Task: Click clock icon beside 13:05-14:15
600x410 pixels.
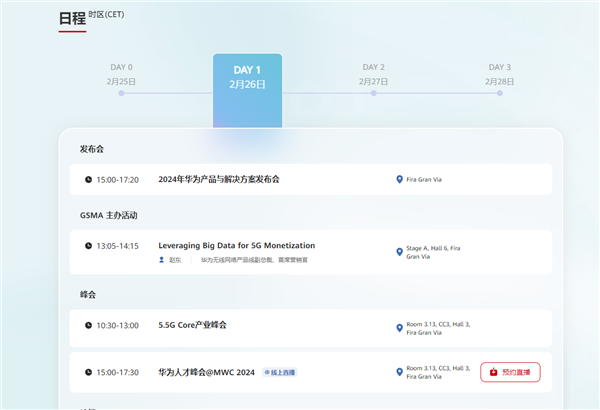Action: 88,245
